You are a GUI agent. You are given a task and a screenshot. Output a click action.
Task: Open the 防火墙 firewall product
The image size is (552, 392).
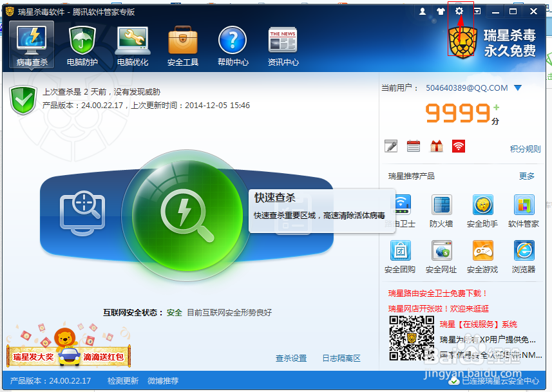point(441,211)
